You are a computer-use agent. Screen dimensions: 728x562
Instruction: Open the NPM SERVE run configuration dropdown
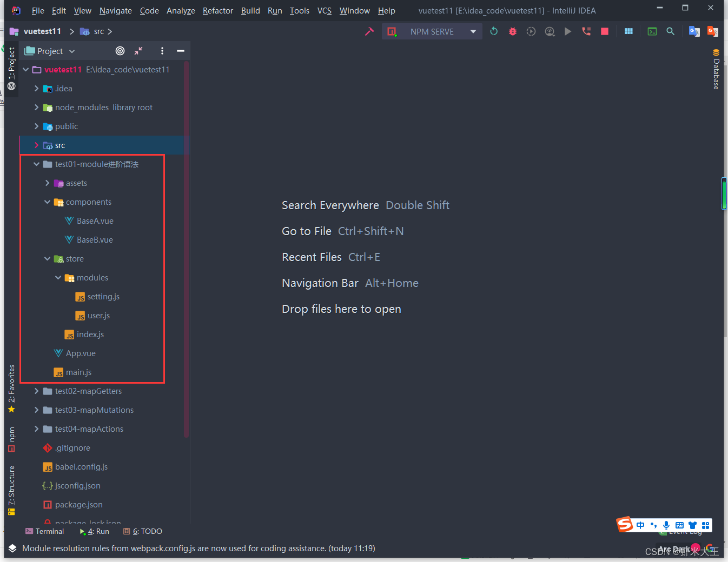click(472, 31)
